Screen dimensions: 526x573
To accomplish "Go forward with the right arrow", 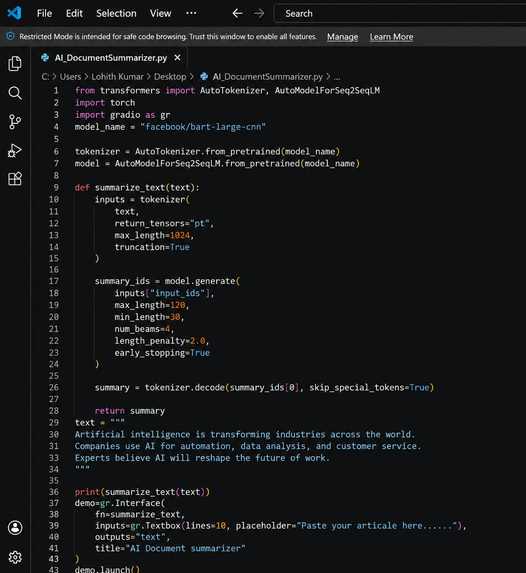I will (259, 14).
